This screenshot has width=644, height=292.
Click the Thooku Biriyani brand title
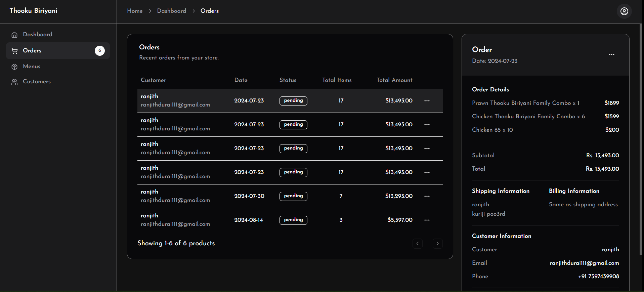click(33, 11)
